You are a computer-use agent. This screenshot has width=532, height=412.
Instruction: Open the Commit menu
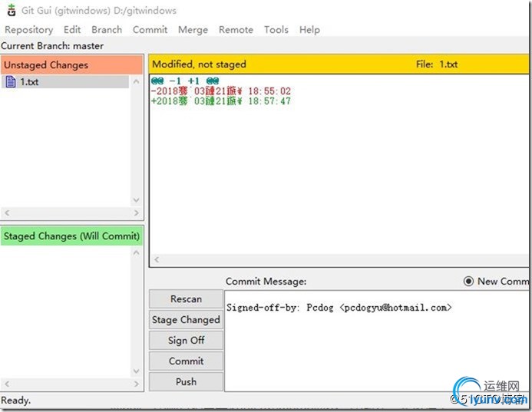point(150,30)
